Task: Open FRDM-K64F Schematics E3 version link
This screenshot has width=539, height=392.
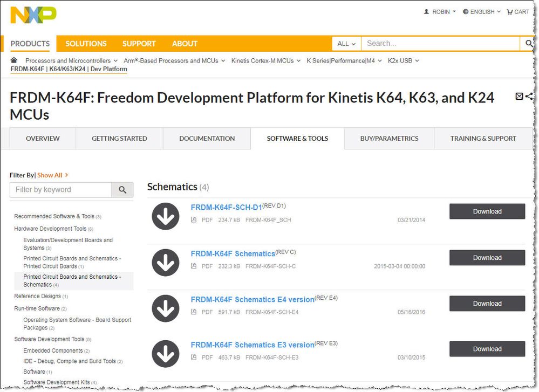Action: 253,345
